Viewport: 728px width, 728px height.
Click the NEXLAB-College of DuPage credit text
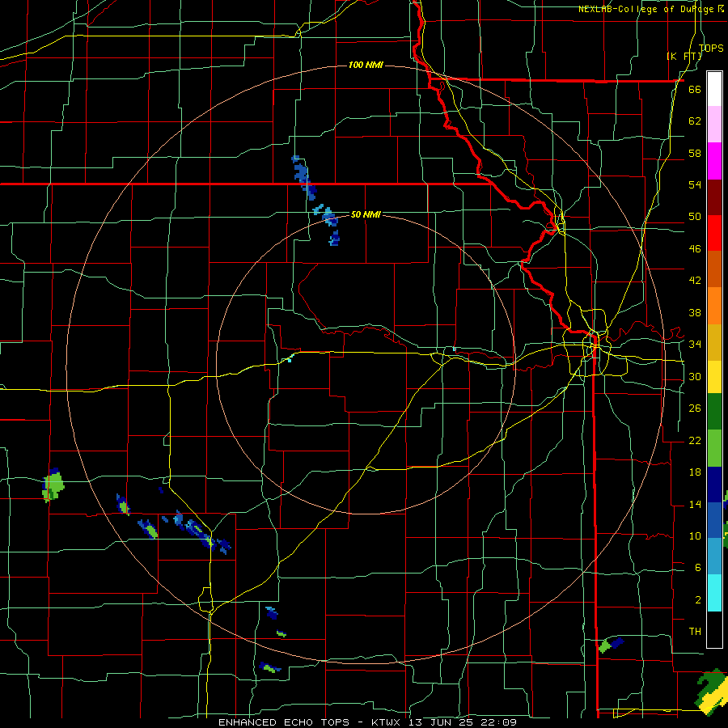coord(651,9)
